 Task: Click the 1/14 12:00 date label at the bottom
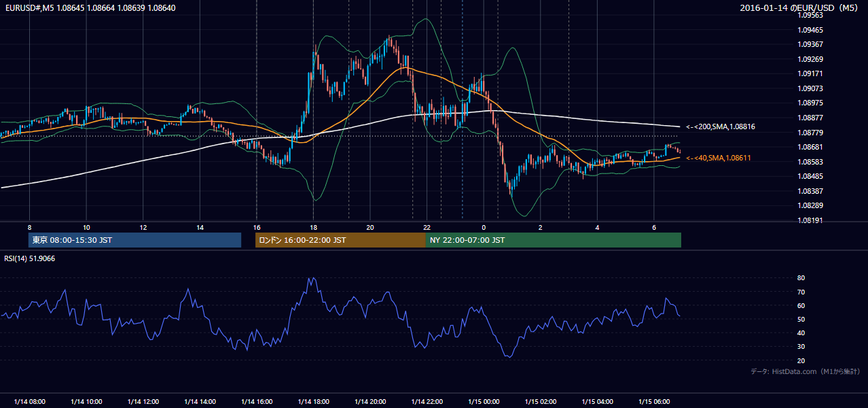tap(143, 401)
